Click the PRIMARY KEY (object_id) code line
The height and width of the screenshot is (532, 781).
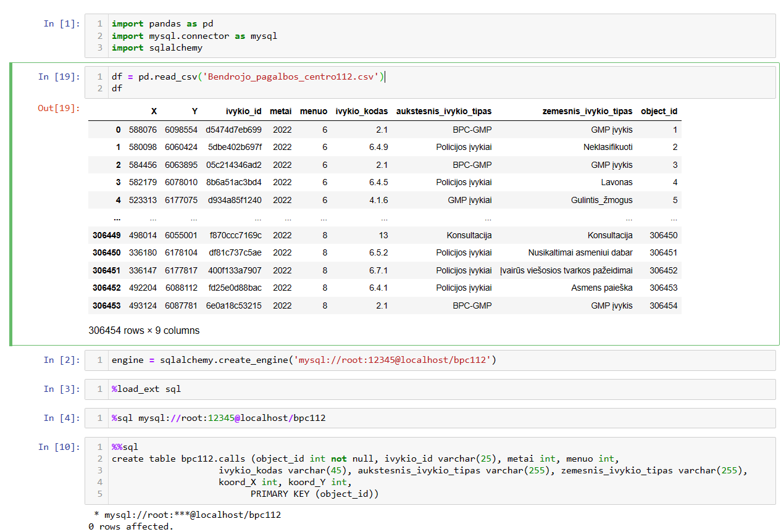(314, 494)
